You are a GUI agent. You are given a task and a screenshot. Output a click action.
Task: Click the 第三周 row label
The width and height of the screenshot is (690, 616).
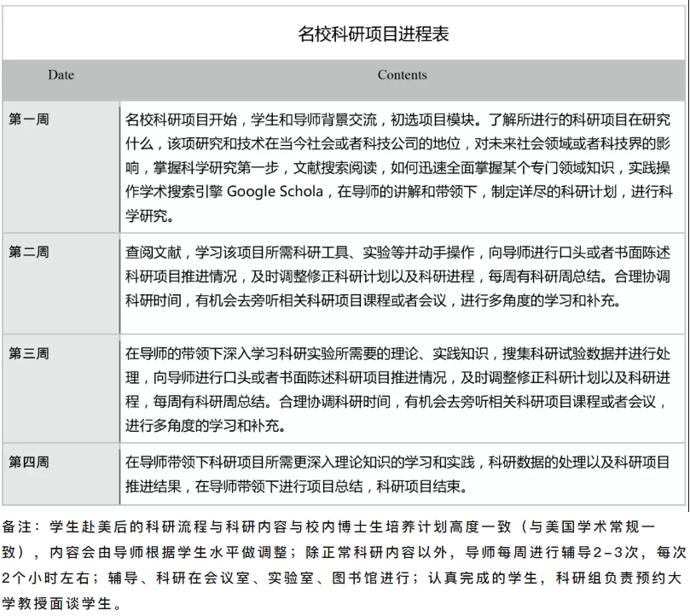29,352
